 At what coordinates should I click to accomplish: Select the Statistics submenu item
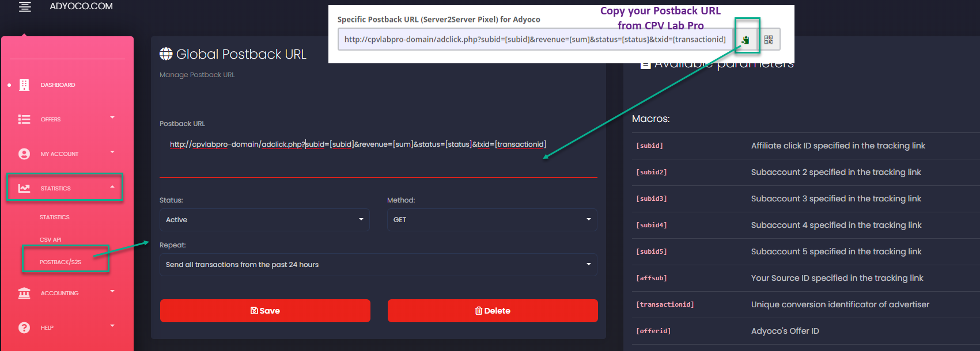[54, 218]
